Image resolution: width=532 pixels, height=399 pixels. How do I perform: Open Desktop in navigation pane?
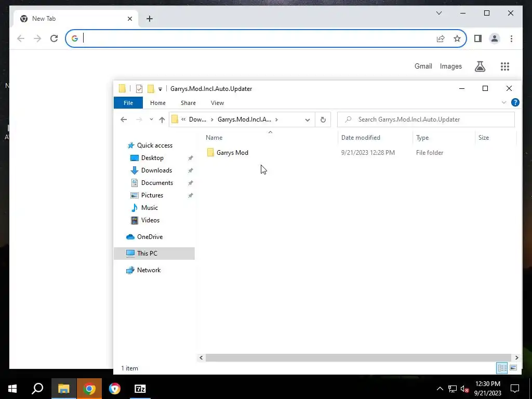152,158
